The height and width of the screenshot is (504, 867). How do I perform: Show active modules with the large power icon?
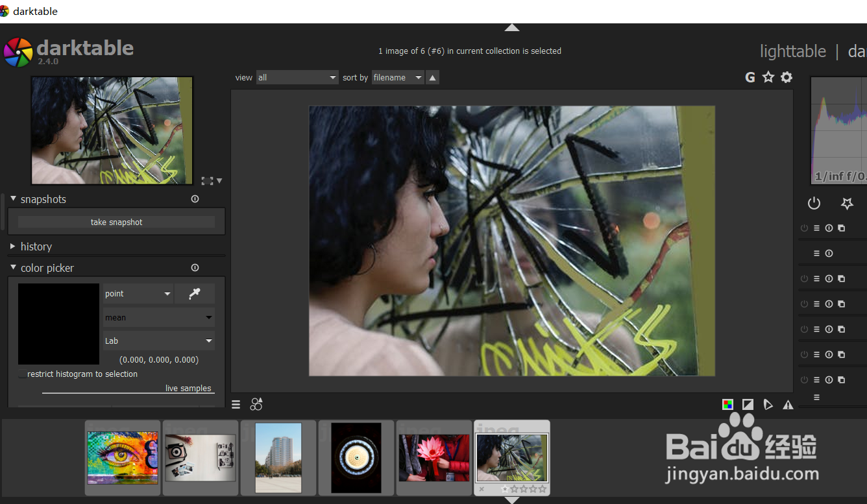pyautogui.click(x=814, y=203)
